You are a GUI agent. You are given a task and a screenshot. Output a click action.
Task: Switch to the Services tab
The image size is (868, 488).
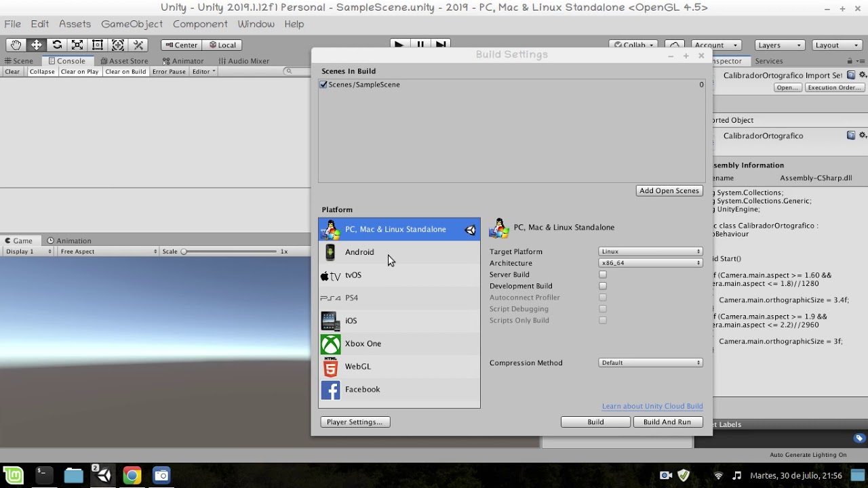pyautogui.click(x=768, y=61)
